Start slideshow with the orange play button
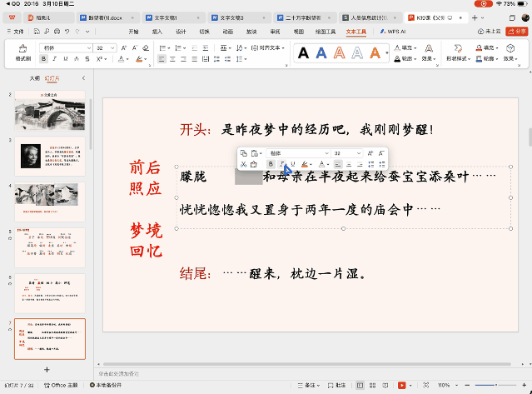The height and width of the screenshot is (394, 532). 402,386
